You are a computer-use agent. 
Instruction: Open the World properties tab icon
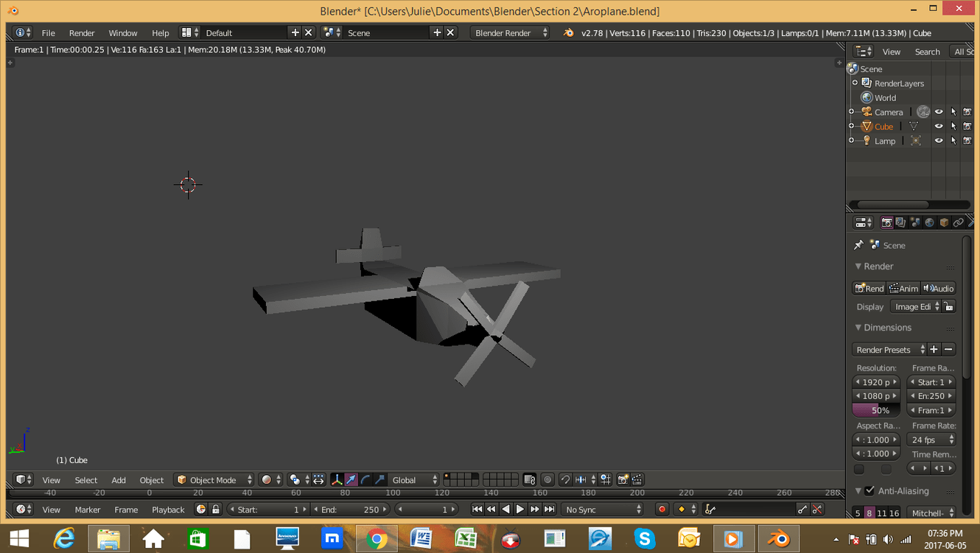(929, 222)
